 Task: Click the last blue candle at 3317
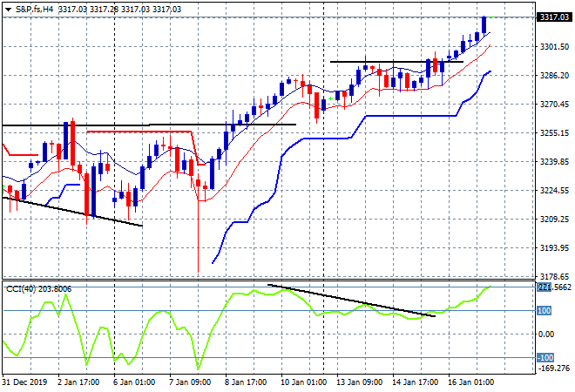coord(484,25)
